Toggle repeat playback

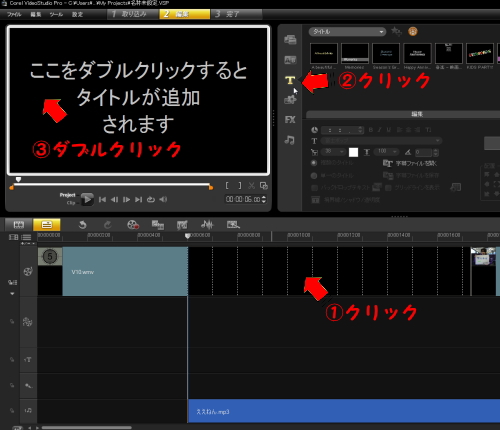tap(151, 199)
